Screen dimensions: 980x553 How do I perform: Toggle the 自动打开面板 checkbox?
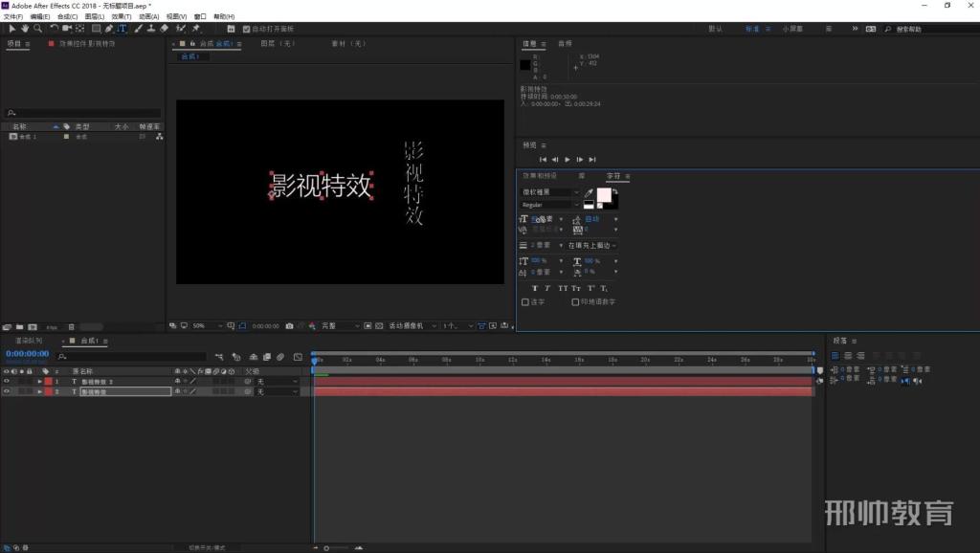tap(246, 29)
